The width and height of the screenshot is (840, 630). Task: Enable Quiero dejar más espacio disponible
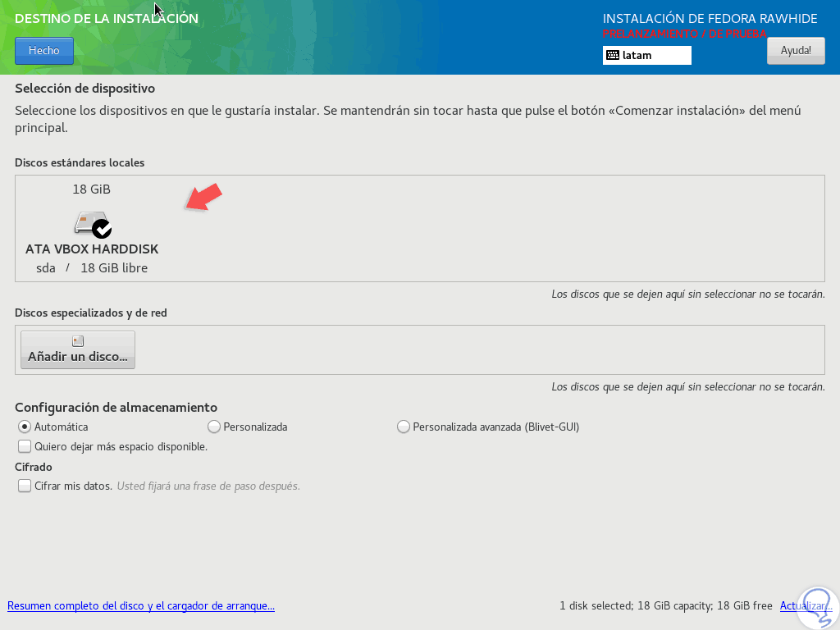click(112, 446)
